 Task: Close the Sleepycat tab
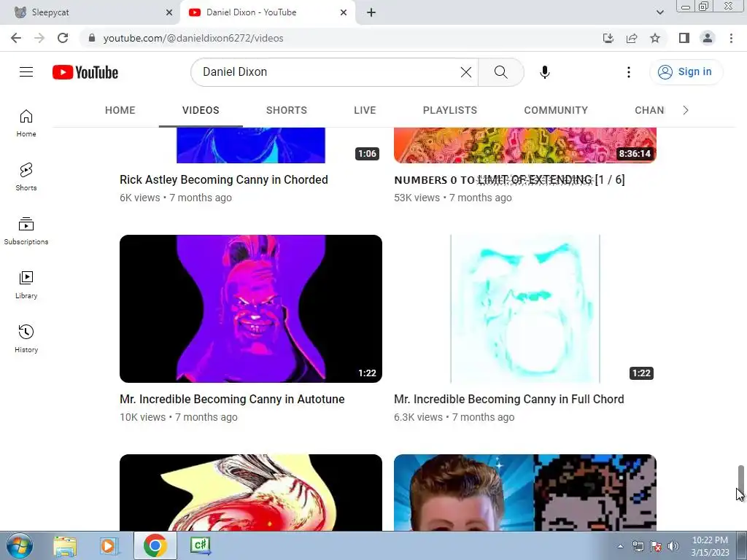[169, 12]
